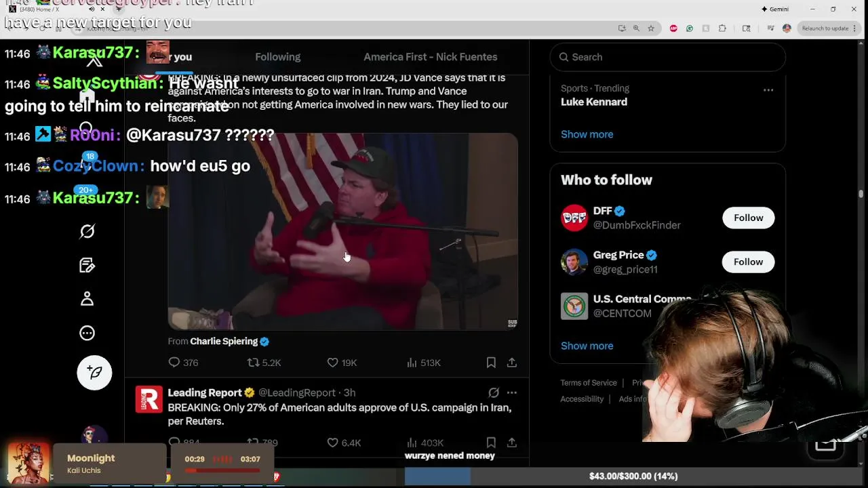Screen dimensions: 868x488
Task: Seek in the Moonlight song progress bar
Action: tap(222, 470)
